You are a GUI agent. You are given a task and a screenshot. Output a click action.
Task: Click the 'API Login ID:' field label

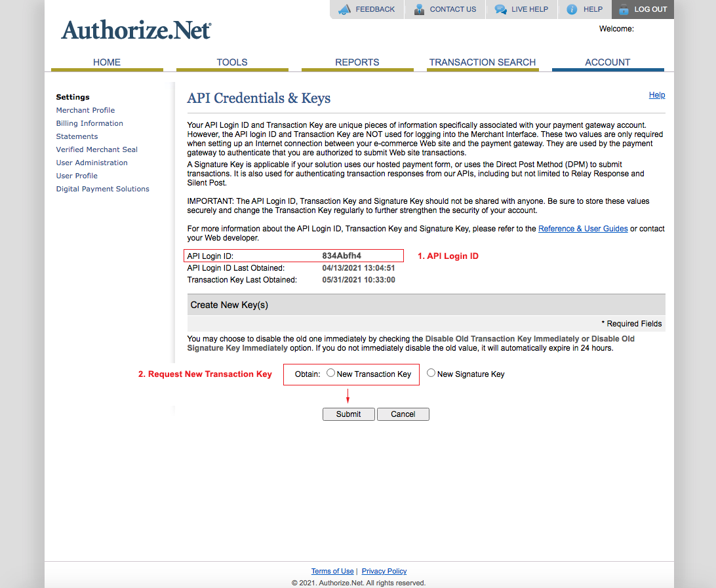click(210, 256)
